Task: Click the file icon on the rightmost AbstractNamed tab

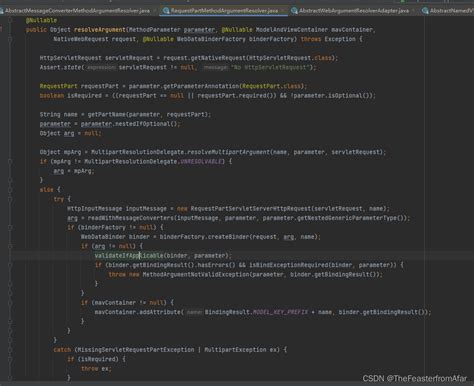Action: [425, 11]
